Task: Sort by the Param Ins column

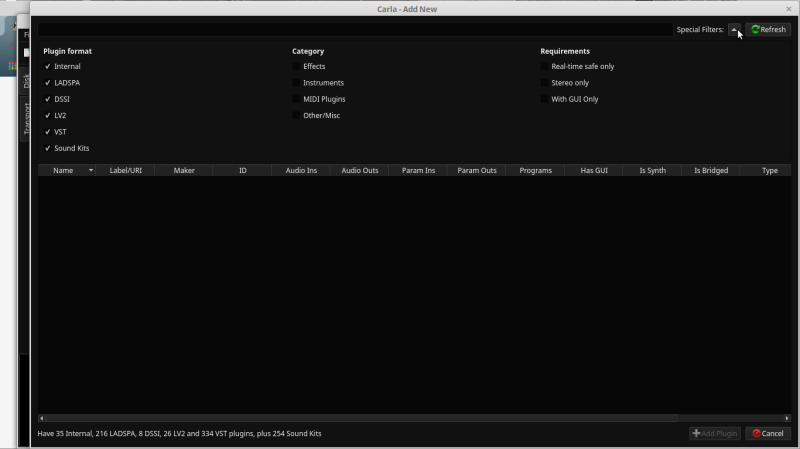Action: [418, 170]
